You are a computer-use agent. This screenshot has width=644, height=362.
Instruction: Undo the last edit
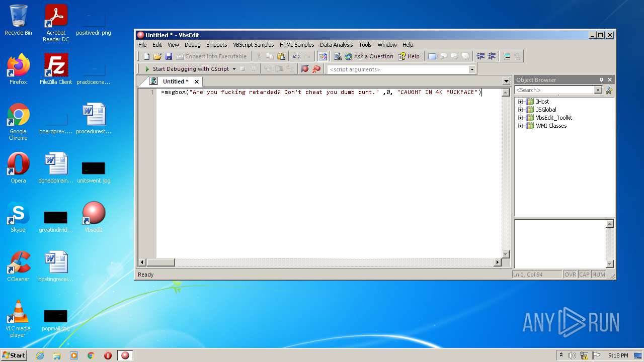click(296, 56)
